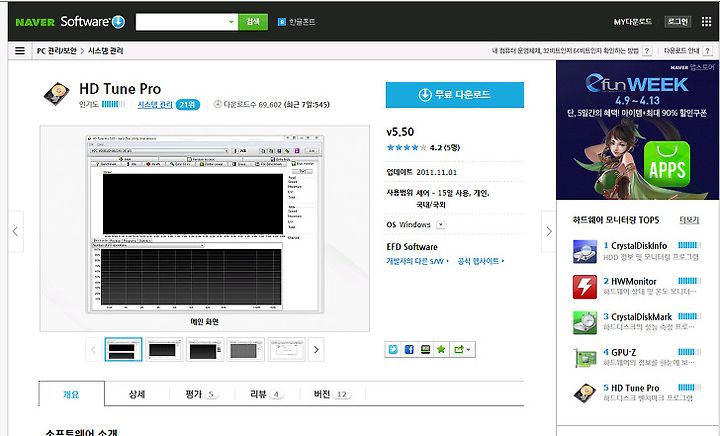The height and width of the screenshot is (436, 720).
Task: Open the hamburger category menu icon
Action: click(x=20, y=50)
